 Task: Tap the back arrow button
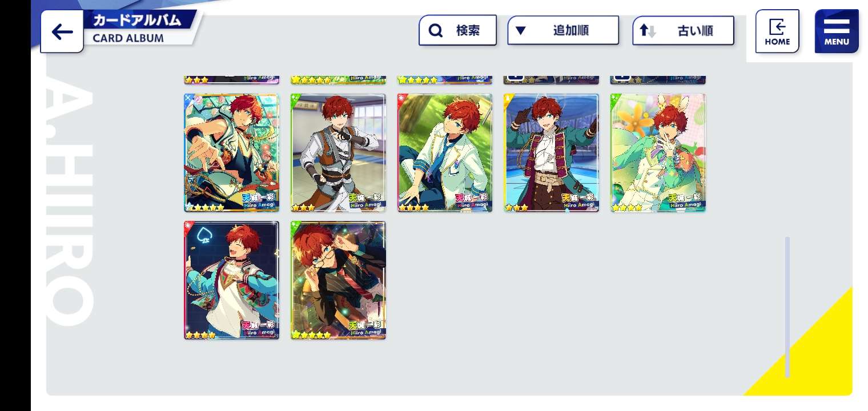click(x=62, y=32)
